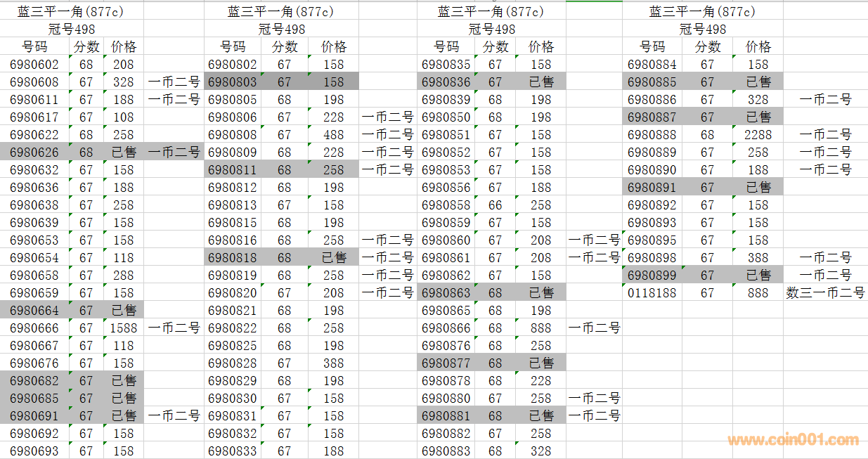
Task: Select the cell with serial number 6980602
Action: [x=34, y=65]
